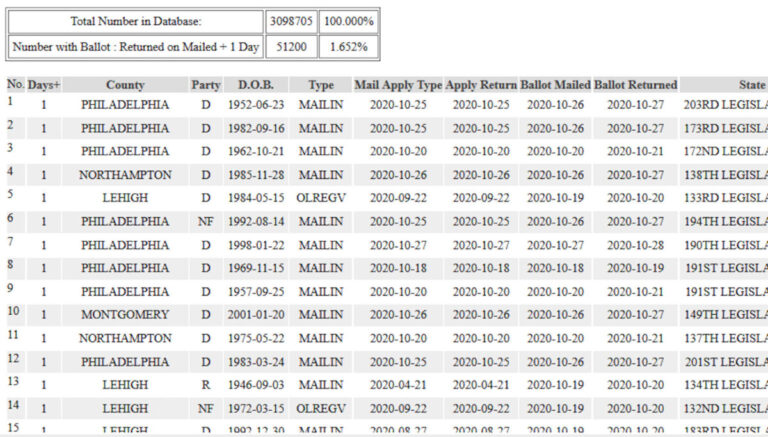
Task: Click the OLREGV type in row 5
Action: pos(321,198)
